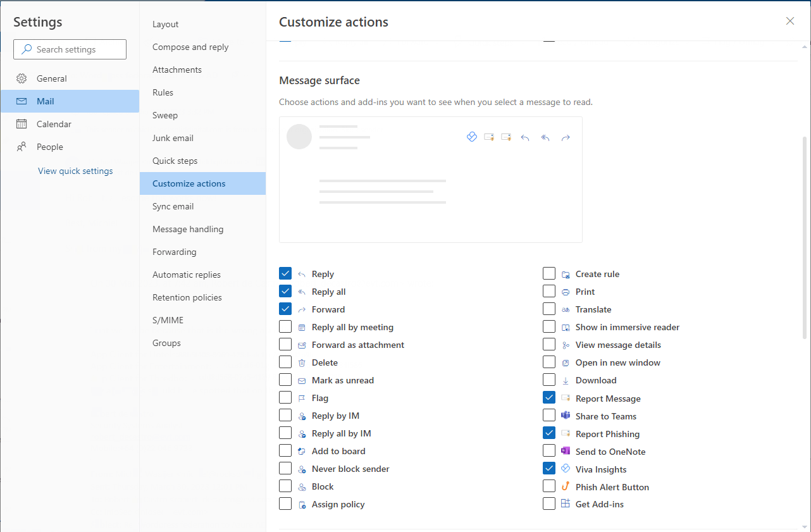Click the Translate icon
Image resolution: width=811 pixels, height=532 pixels.
coord(566,309)
